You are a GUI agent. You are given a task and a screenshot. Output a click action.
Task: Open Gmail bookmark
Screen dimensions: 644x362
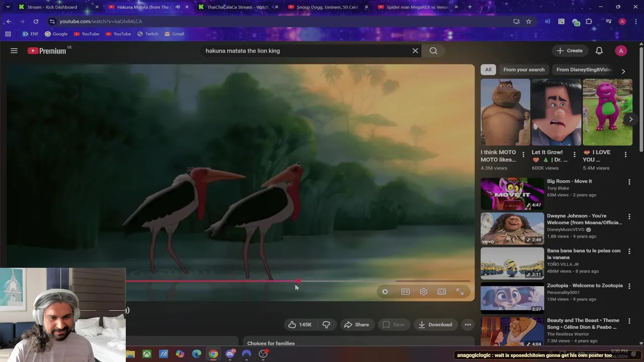(174, 34)
